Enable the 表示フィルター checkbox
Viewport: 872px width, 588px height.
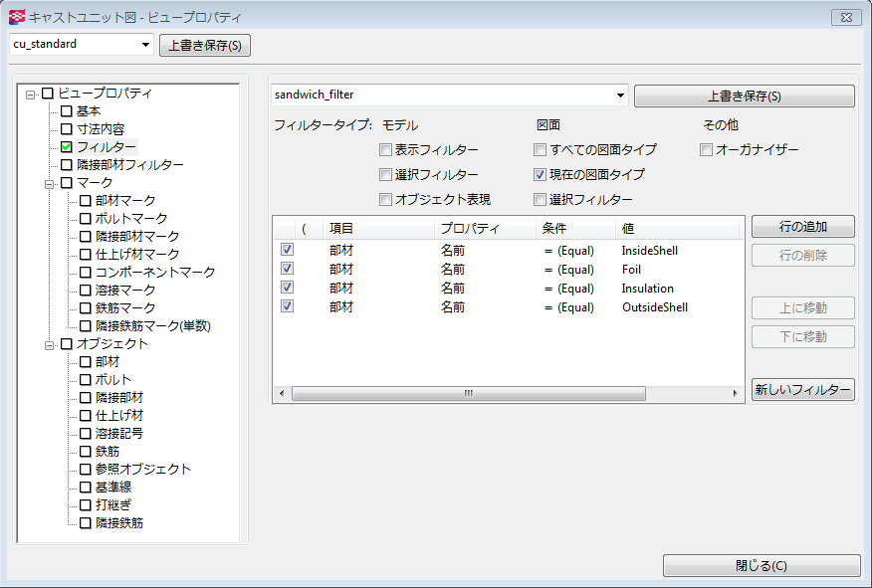385,150
